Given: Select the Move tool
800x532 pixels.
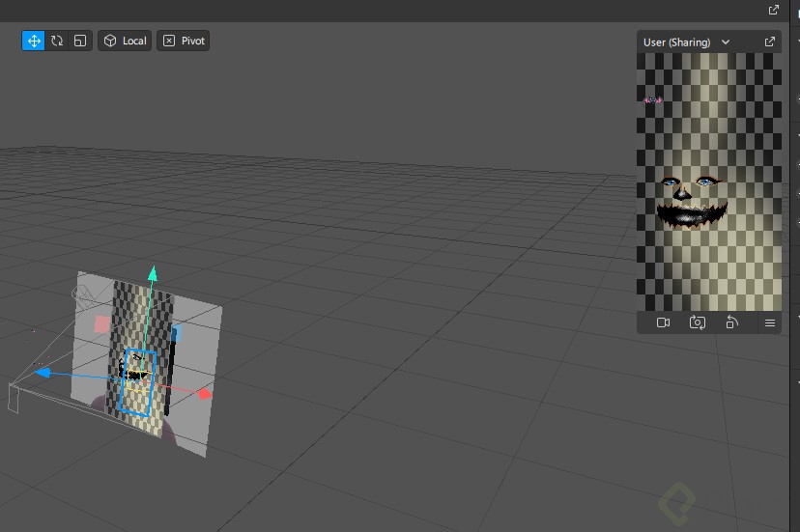Looking at the screenshot, I should click(x=34, y=41).
